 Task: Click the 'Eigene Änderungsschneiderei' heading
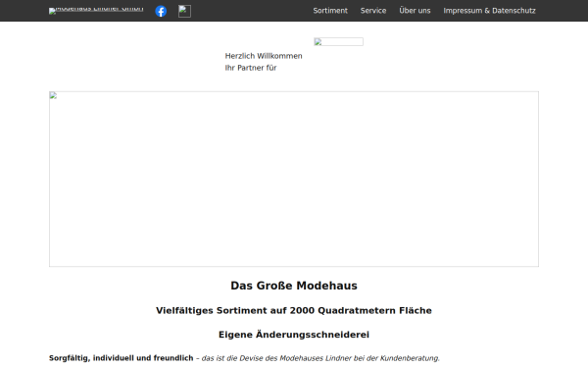pyautogui.click(x=294, y=335)
